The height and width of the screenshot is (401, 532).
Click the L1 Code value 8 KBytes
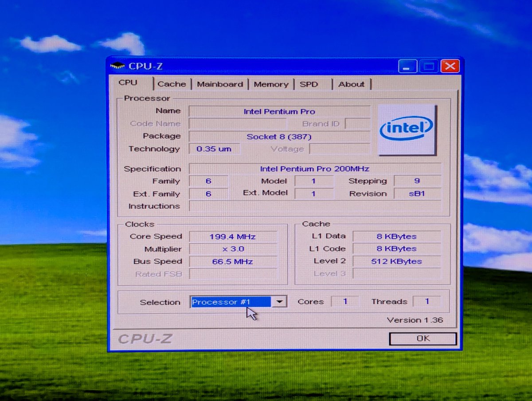click(397, 249)
